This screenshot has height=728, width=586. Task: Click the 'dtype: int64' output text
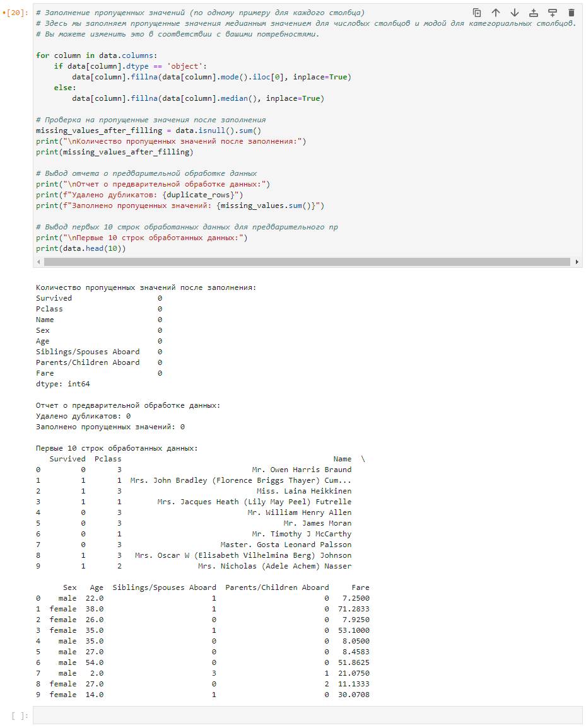62,384
